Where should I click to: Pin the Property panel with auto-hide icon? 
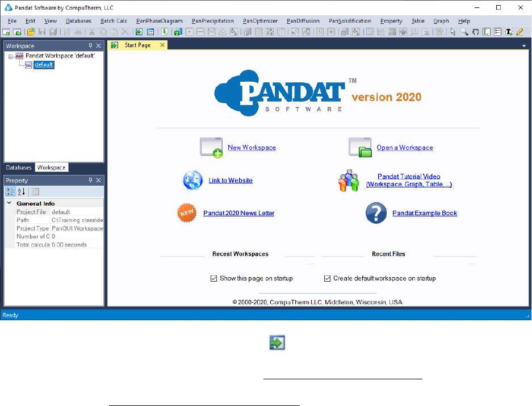tap(90, 180)
